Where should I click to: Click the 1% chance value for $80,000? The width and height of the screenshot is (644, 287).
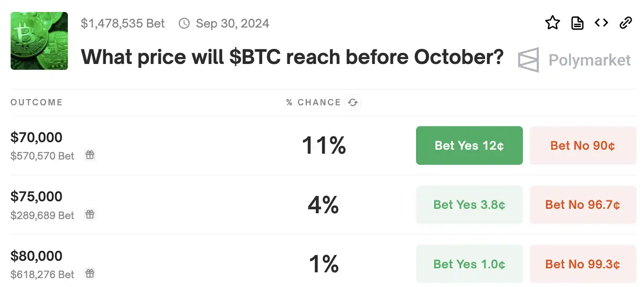pyautogui.click(x=324, y=264)
